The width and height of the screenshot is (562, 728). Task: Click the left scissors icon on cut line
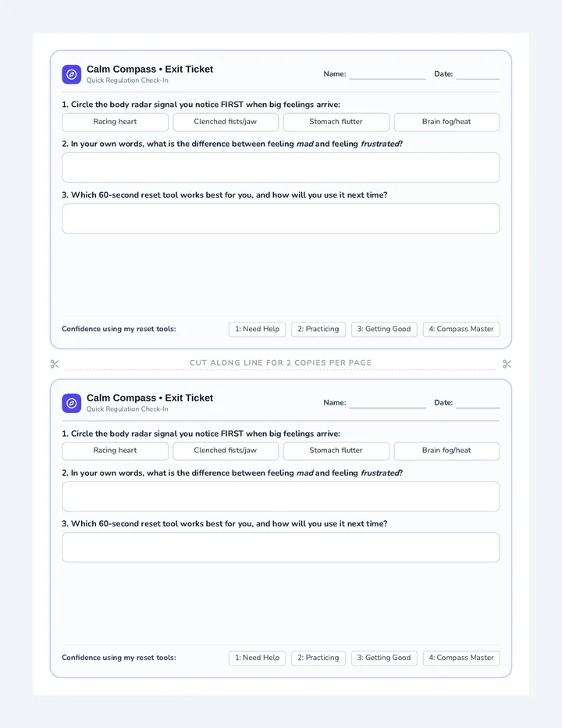[55, 364]
